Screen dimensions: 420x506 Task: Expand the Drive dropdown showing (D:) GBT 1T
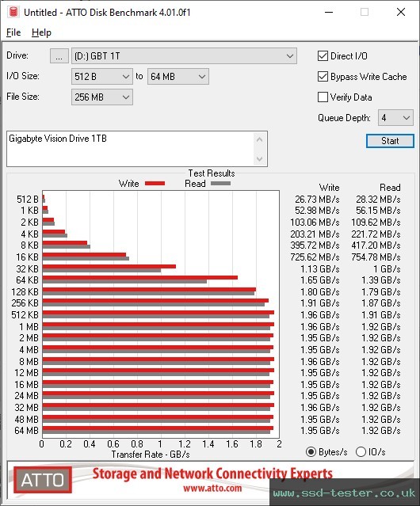pos(184,56)
